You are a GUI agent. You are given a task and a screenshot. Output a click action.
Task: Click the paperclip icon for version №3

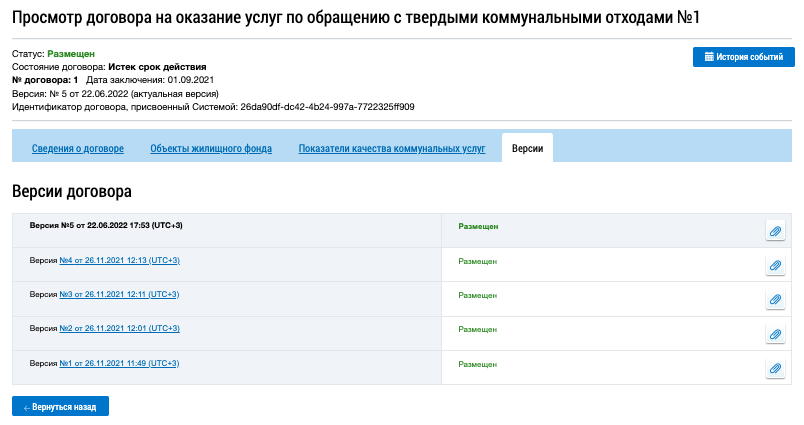[775, 300]
